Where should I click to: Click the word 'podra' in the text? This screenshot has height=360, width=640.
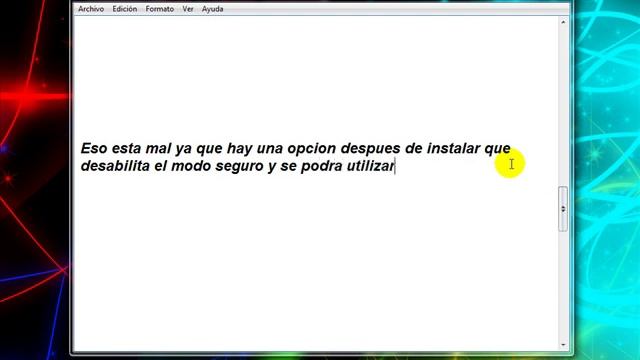pyautogui.click(x=322, y=167)
